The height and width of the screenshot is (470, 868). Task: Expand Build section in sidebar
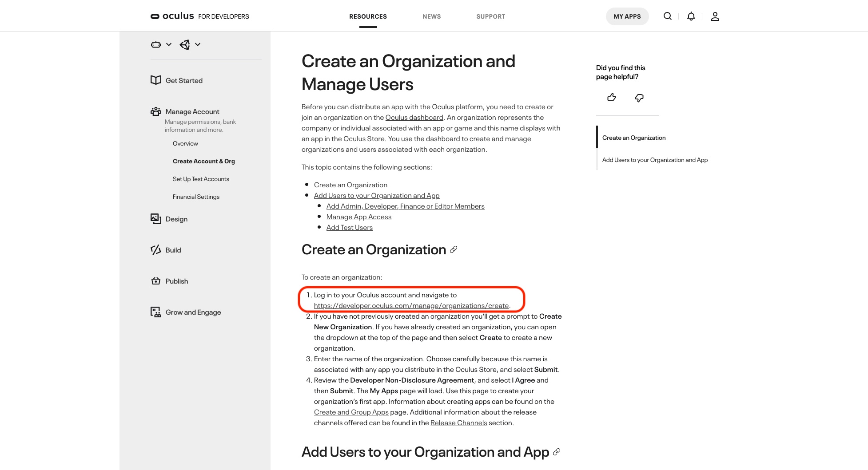click(x=173, y=250)
